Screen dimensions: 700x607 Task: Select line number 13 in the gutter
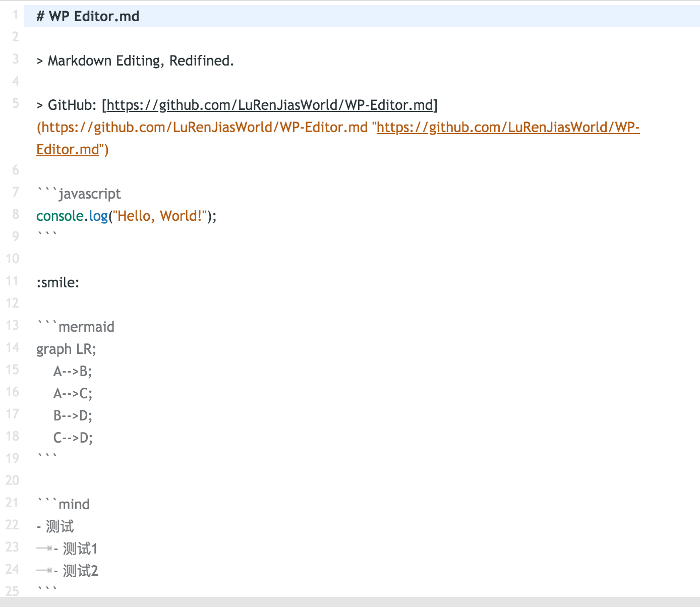[x=12, y=326]
